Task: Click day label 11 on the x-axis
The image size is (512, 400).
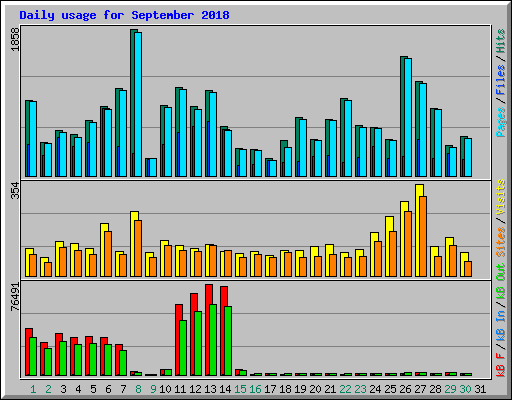Action: [180, 389]
